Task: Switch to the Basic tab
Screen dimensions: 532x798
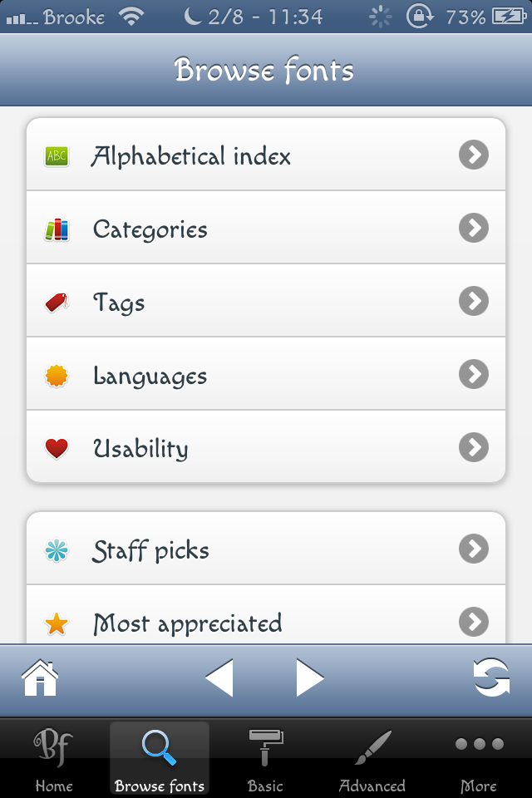Action: (266, 759)
